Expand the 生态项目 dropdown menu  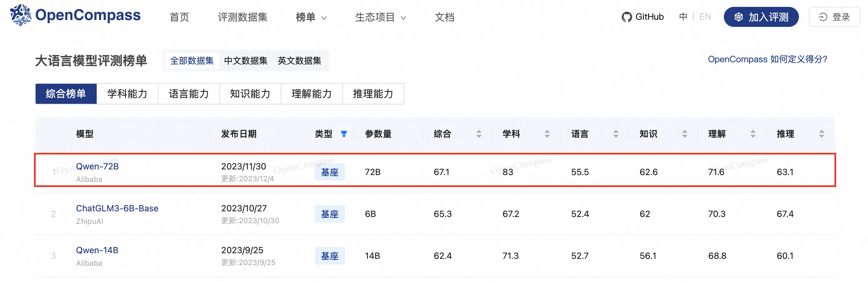point(381,17)
